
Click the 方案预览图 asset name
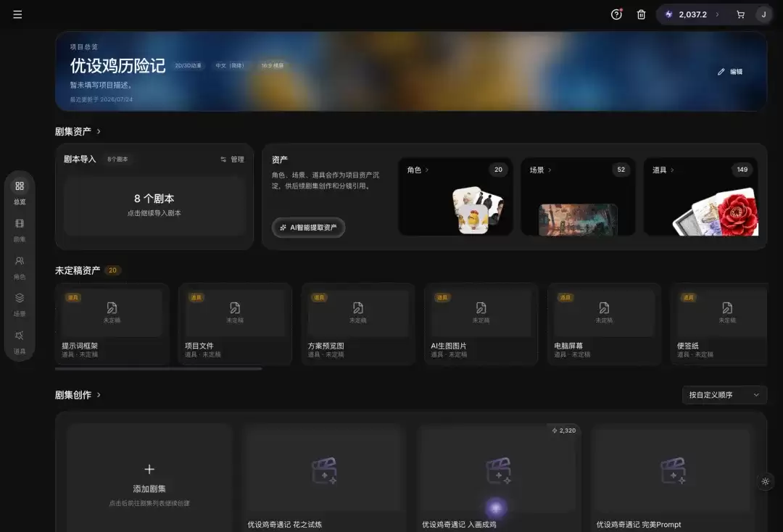[x=326, y=346]
